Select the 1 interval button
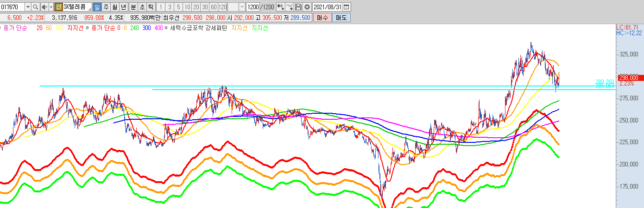This screenshot has width=644, height=208. pyautogui.click(x=161, y=7)
